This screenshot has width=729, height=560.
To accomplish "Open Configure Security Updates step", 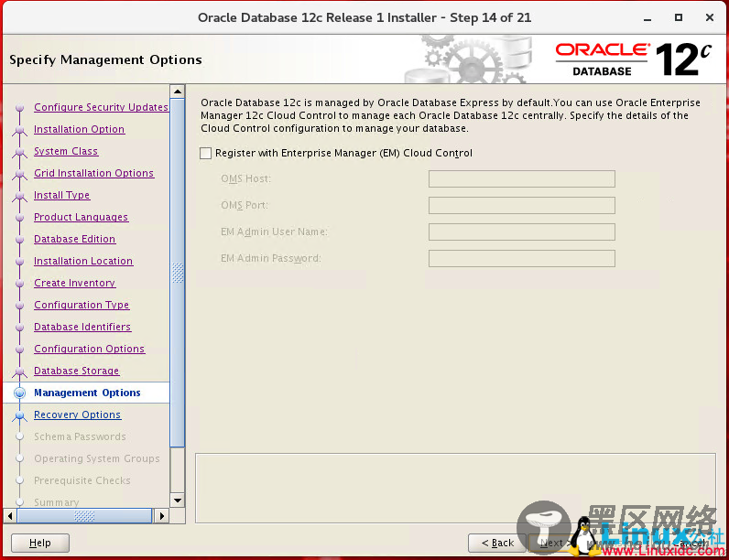I will 101,107.
